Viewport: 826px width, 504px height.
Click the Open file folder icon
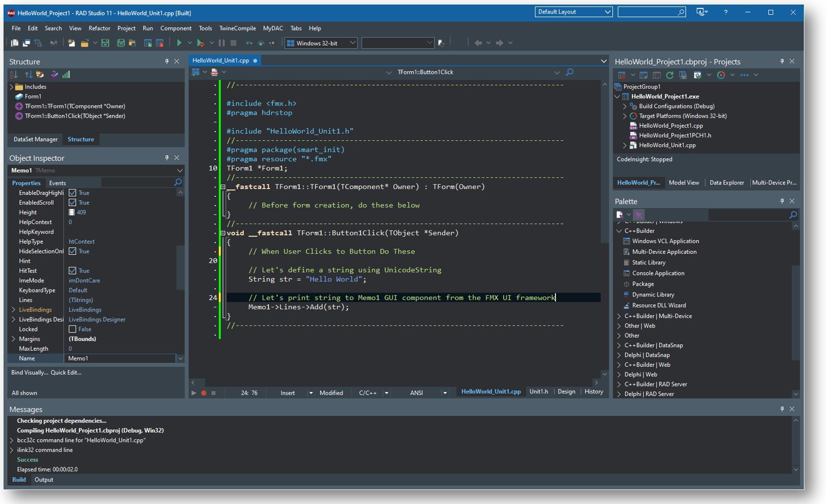(85, 43)
